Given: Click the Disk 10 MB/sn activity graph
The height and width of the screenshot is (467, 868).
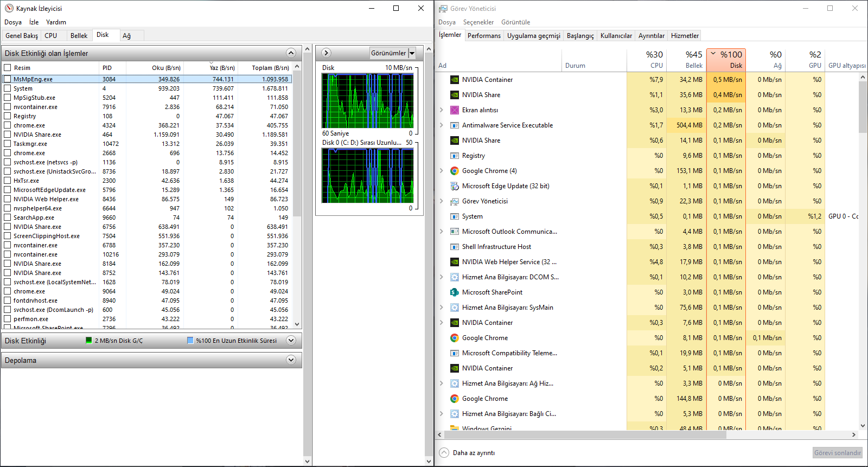Looking at the screenshot, I should [368, 101].
